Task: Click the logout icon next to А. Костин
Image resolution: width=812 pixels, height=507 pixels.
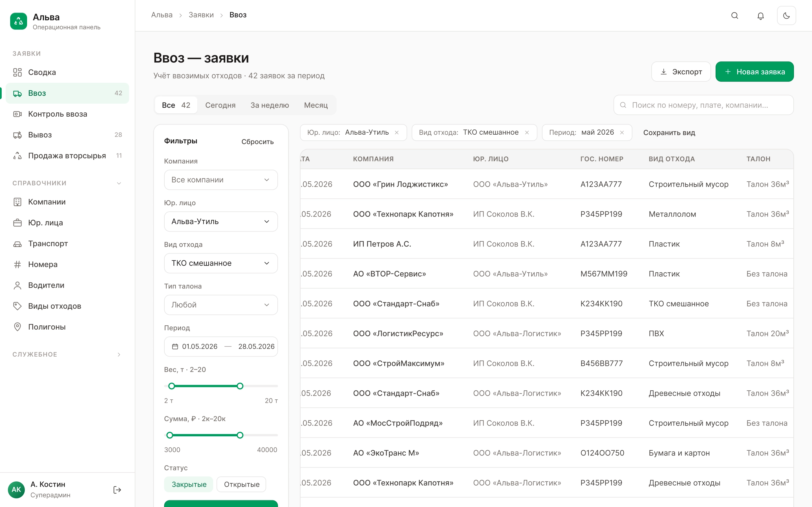Action: tap(117, 490)
